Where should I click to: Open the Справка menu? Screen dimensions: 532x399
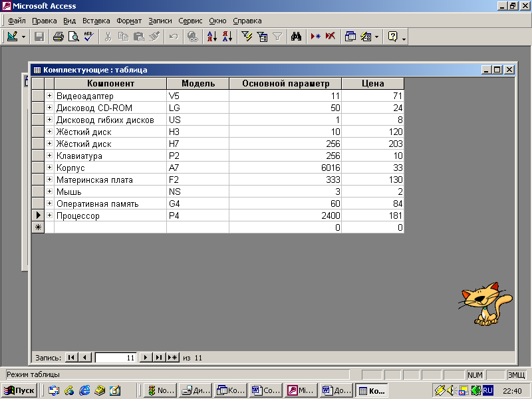[x=247, y=21]
